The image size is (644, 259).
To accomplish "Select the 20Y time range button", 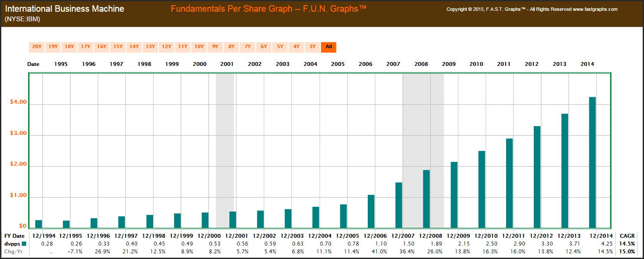I will pyautogui.click(x=37, y=47).
